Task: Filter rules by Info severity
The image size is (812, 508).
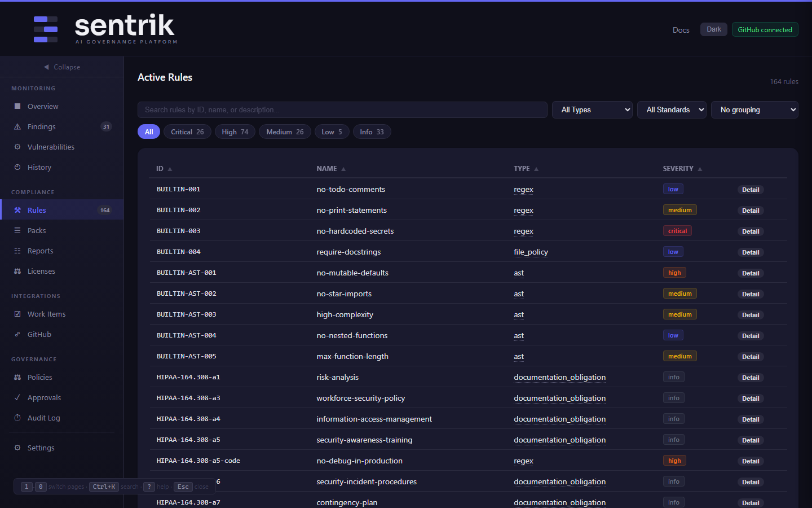Action: click(372, 132)
